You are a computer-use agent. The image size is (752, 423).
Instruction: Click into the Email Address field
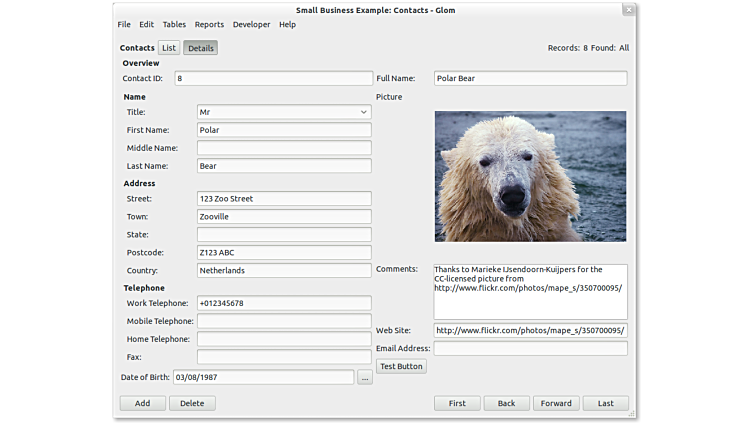point(530,348)
